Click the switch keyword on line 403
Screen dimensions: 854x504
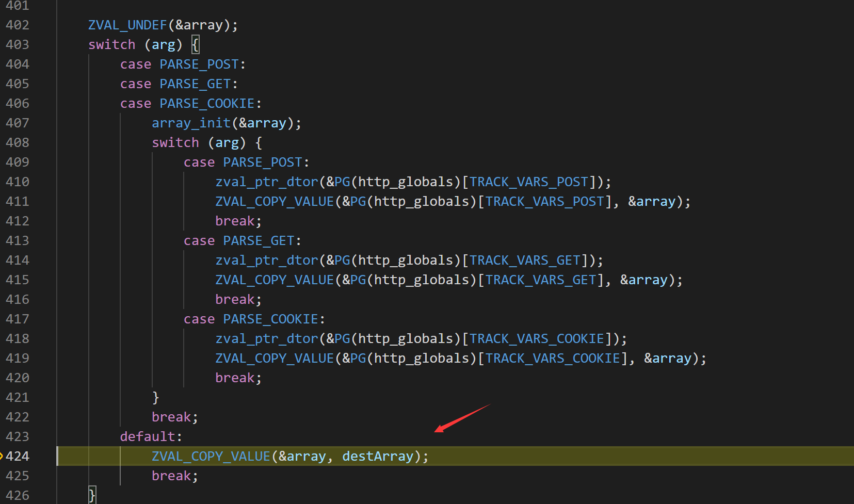pos(112,44)
